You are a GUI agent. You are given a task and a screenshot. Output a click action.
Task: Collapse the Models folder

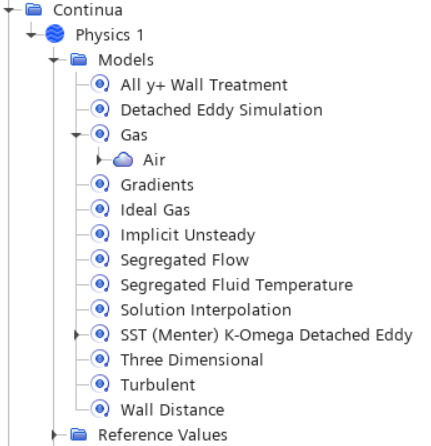[54, 60]
